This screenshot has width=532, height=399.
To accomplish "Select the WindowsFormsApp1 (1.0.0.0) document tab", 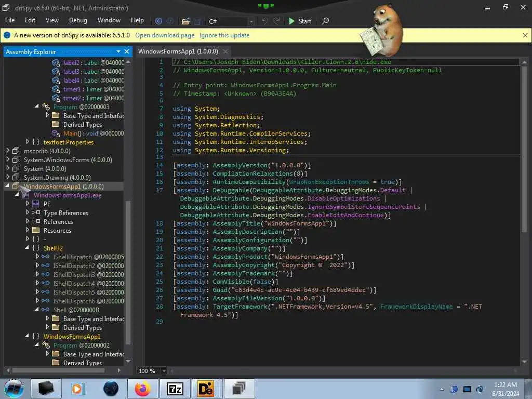I will point(178,51).
